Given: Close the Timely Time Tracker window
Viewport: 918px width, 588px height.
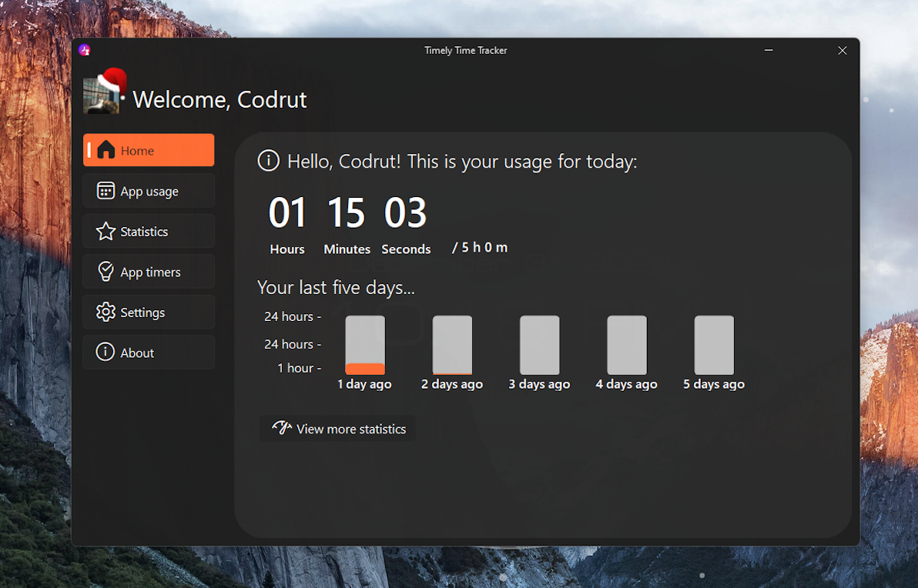Looking at the screenshot, I should (x=842, y=50).
